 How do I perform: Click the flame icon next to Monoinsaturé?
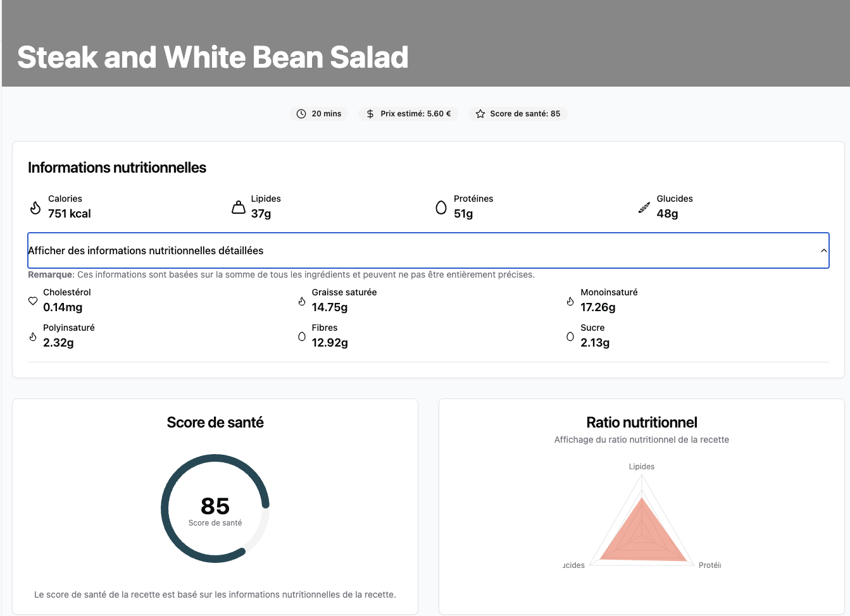[570, 301]
